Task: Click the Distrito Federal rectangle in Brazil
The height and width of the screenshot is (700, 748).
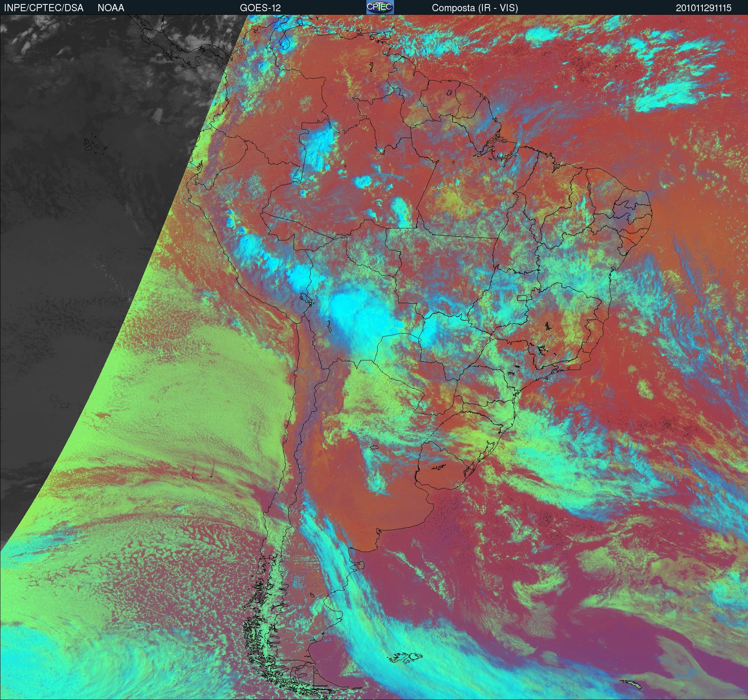Action: 522,298
